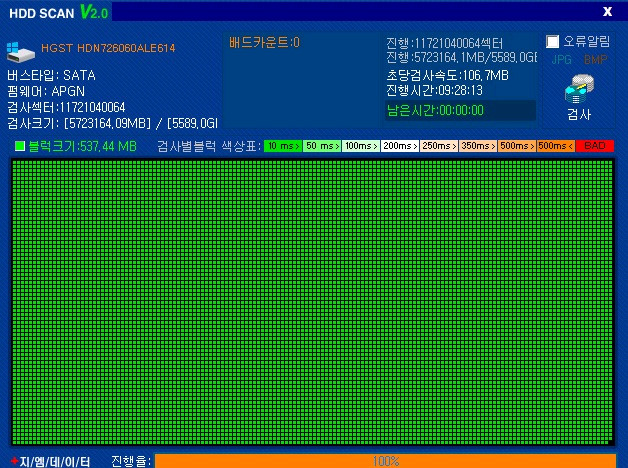Click the green block scan grid

[313, 302]
